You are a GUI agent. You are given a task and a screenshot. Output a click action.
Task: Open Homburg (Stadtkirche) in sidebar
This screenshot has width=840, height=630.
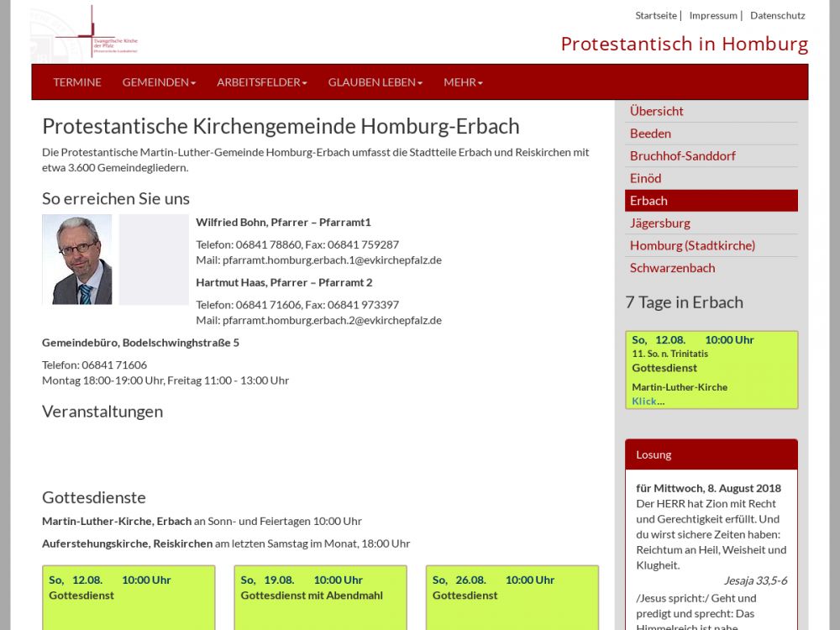pyautogui.click(x=692, y=245)
